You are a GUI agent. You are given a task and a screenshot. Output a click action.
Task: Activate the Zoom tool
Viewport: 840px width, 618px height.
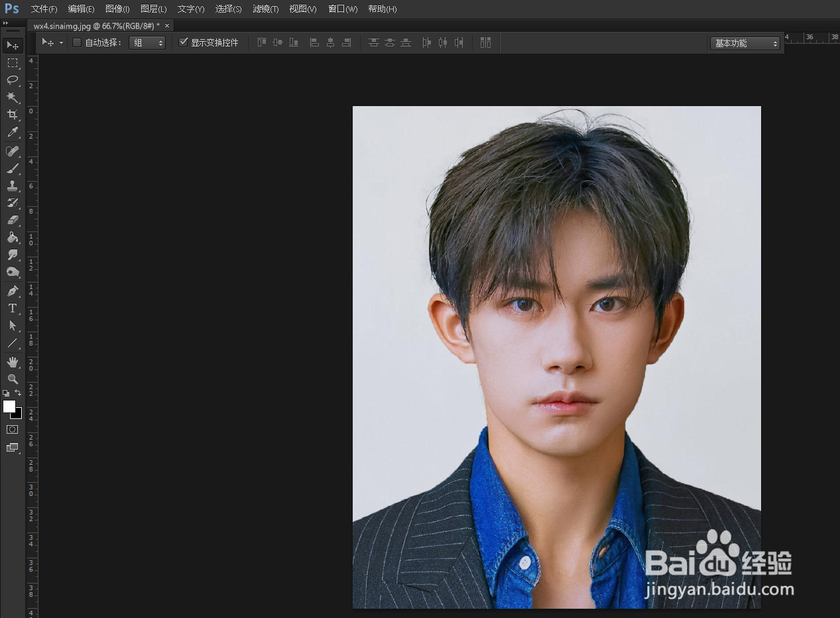(x=13, y=379)
